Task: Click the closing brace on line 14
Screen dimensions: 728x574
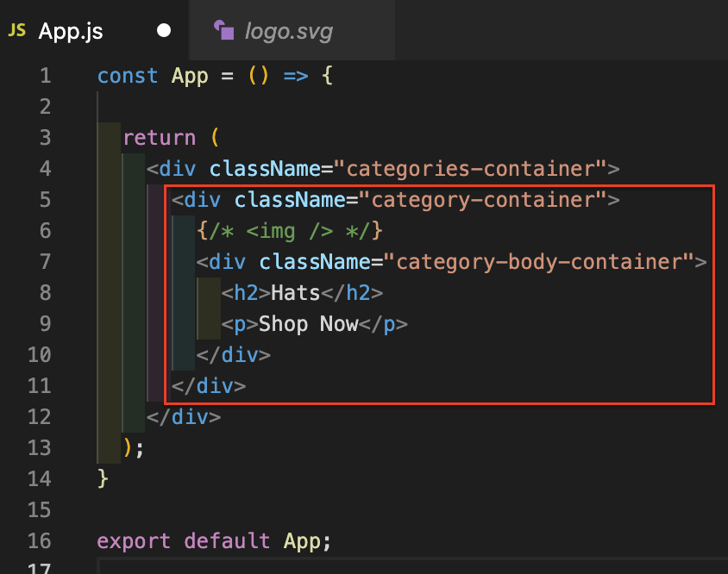Action: point(103,479)
